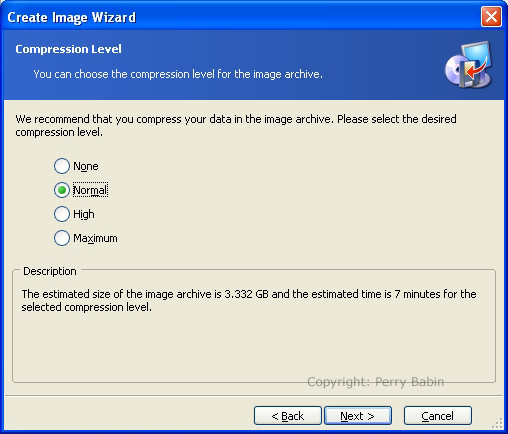Choose the High compression radio circle
The image size is (508, 434).
coord(62,214)
